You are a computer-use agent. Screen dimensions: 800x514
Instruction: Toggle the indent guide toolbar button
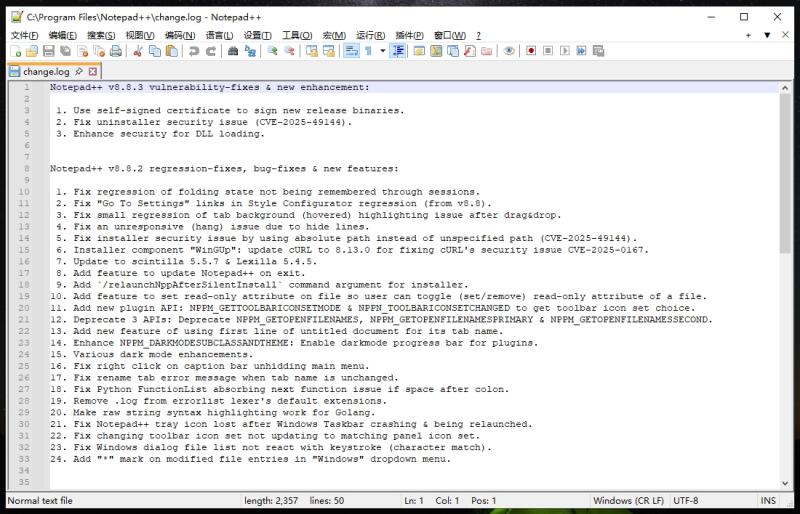[398, 51]
